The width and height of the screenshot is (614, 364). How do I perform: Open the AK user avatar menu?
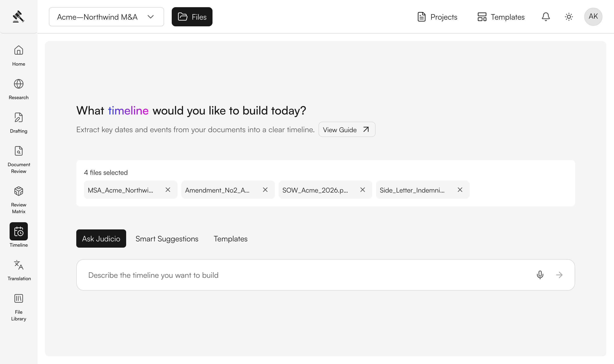tap(593, 17)
